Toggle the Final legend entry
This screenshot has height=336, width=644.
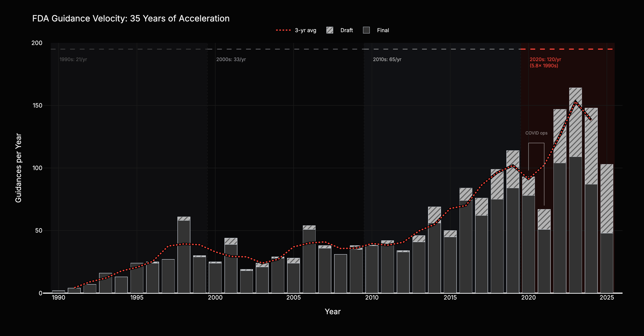click(383, 30)
